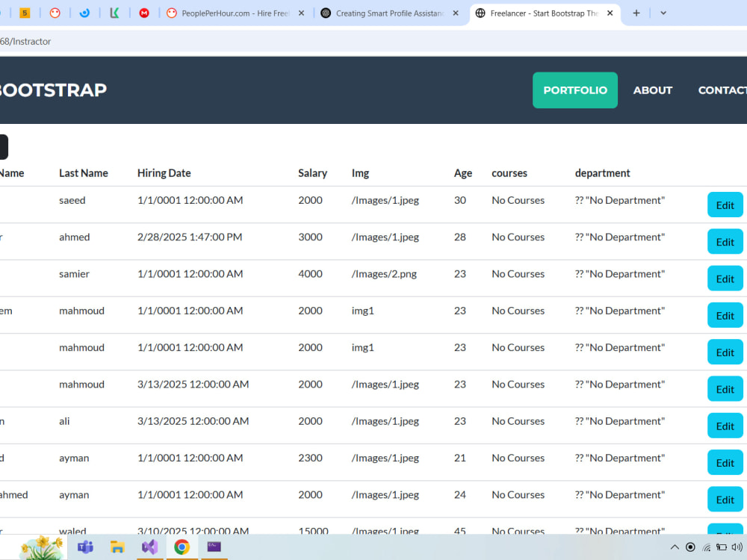The width and height of the screenshot is (747, 560).
Task: Switch to the red M pinned tab
Action: point(144,13)
